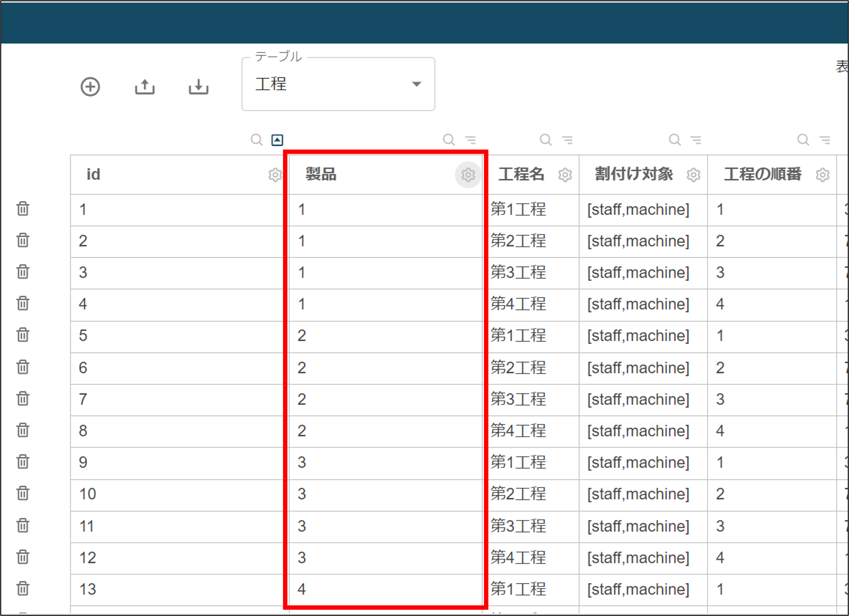Select 製品 cell in row id 5
The height and width of the screenshot is (616, 849).
[386, 337]
